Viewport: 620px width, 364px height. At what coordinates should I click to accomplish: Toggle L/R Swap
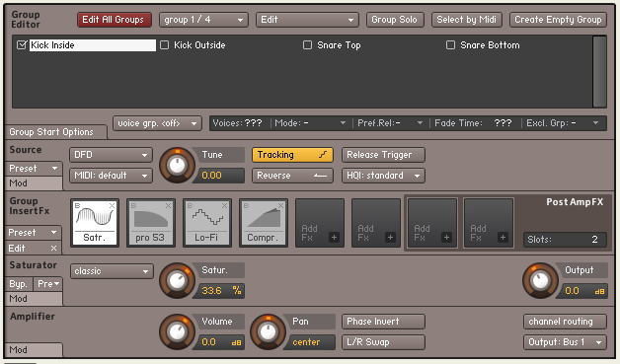383,342
